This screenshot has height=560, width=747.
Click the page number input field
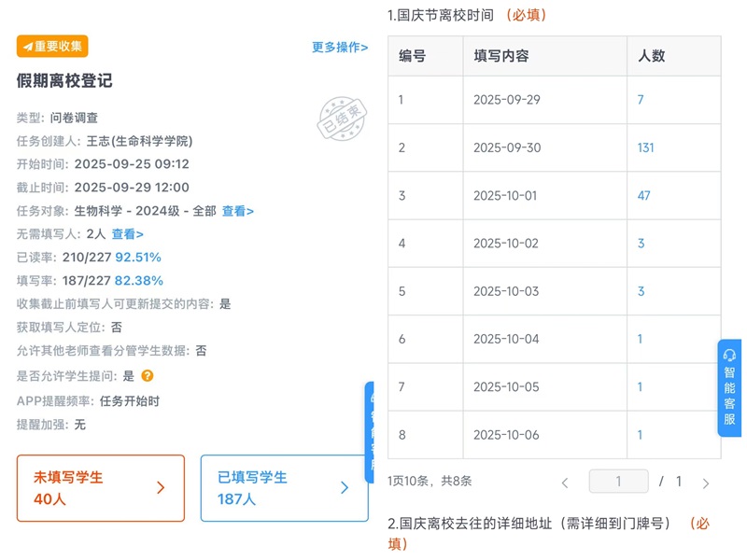click(x=618, y=482)
